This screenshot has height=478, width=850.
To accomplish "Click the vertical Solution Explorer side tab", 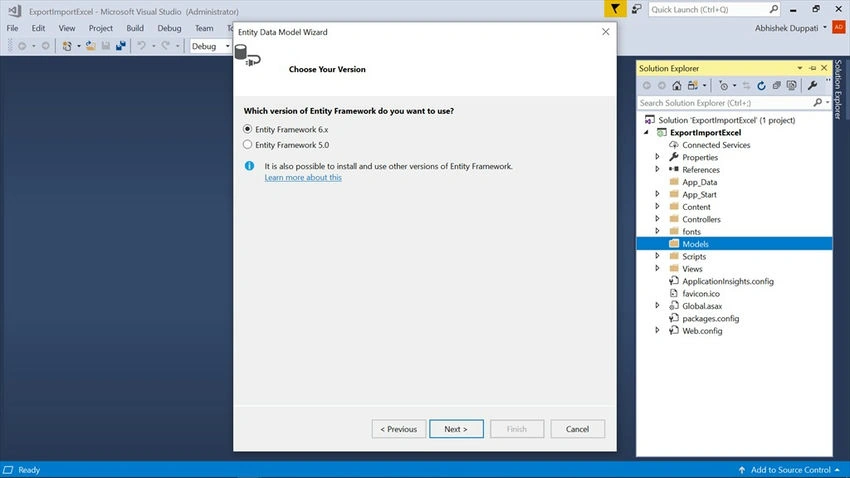I will [x=838, y=89].
